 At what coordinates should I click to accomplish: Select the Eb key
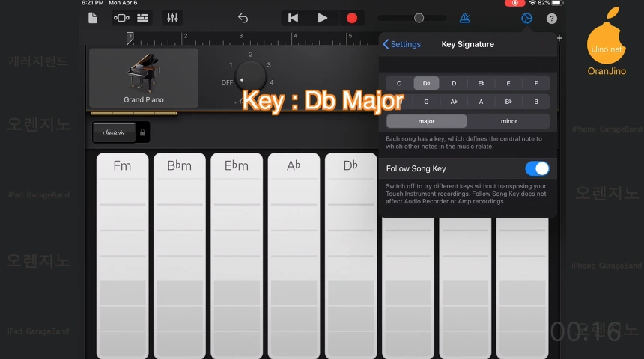(481, 83)
